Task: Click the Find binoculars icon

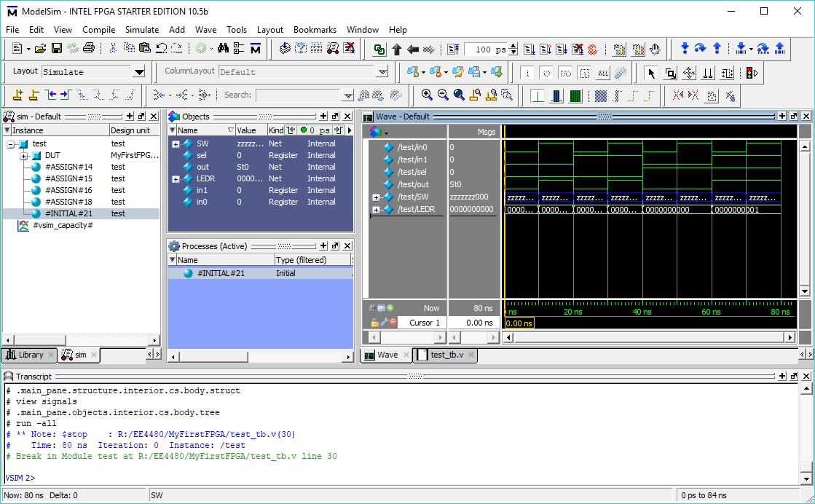Action: (x=223, y=49)
